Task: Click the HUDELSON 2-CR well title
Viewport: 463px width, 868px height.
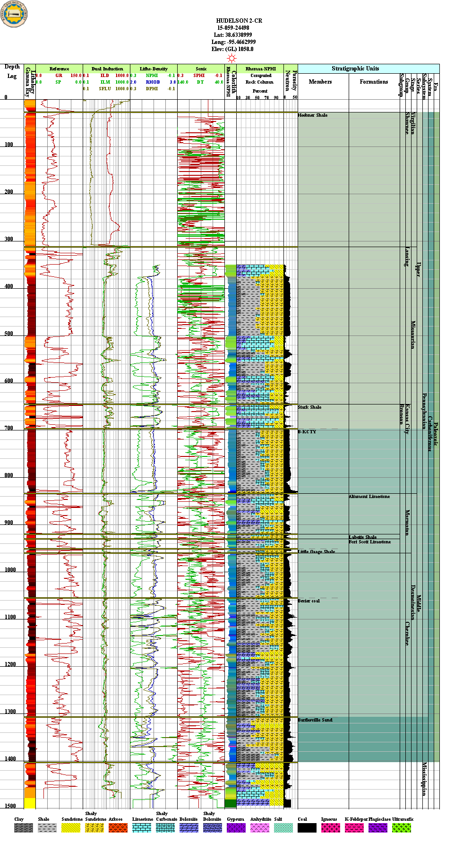Action: pos(239,21)
